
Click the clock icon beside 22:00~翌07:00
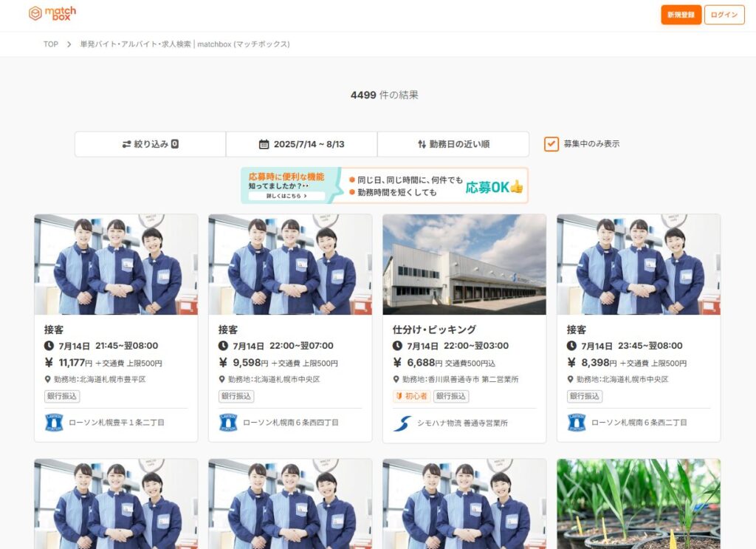[x=223, y=346]
